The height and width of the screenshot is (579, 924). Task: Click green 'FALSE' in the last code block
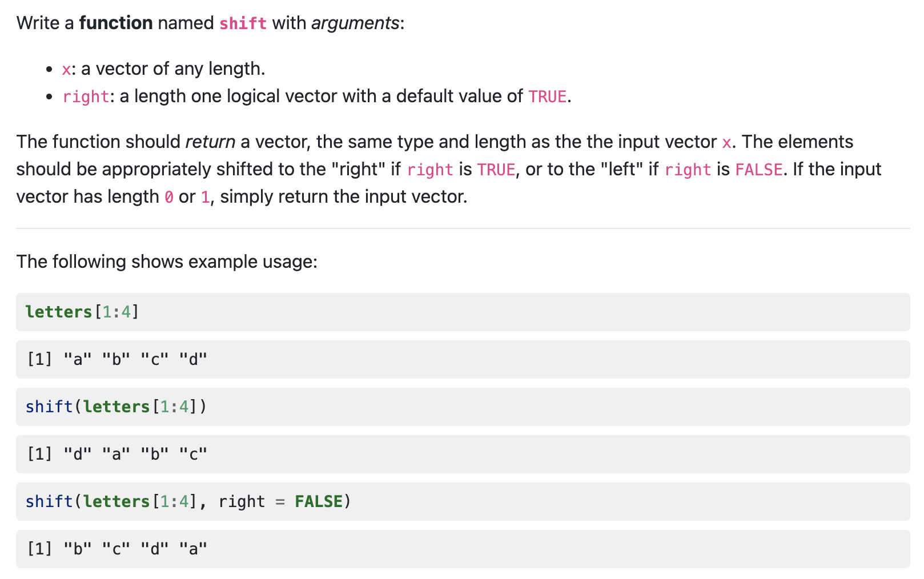point(319,501)
